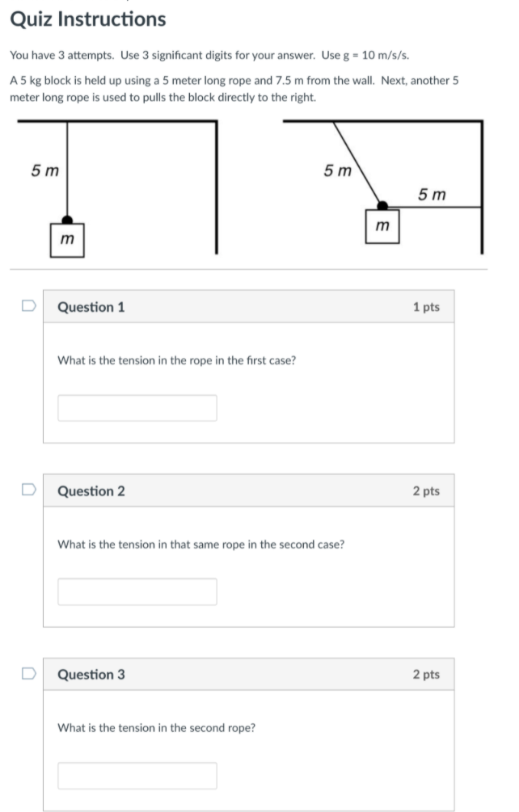Click the block m in the left diagram

click(67, 239)
